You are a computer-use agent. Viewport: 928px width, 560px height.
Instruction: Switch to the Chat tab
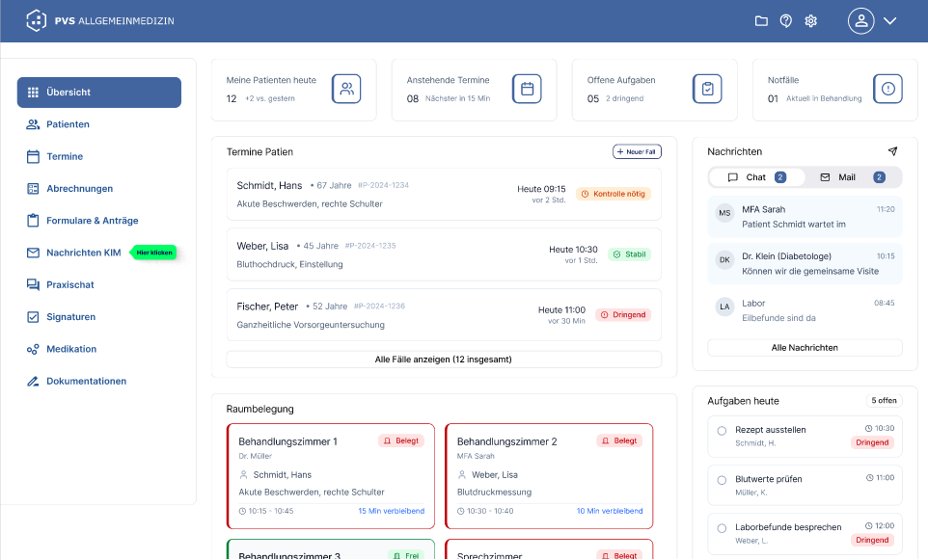point(757,177)
